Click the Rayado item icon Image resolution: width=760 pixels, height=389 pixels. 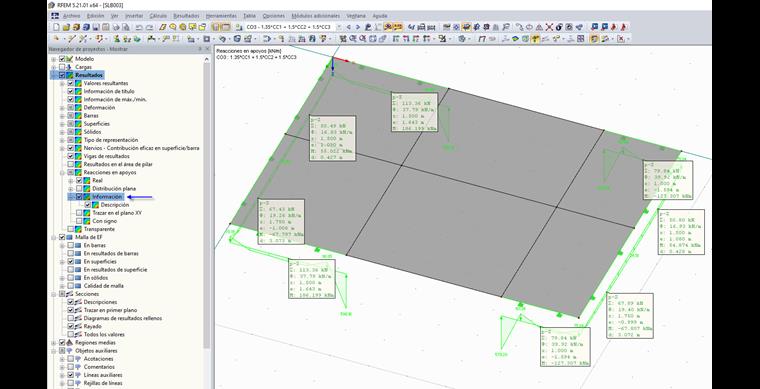(x=79, y=327)
